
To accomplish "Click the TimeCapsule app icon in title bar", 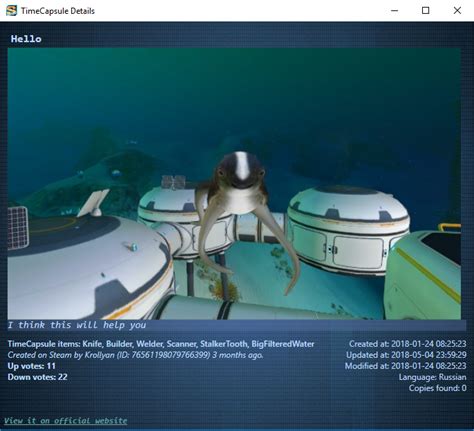I will point(11,11).
